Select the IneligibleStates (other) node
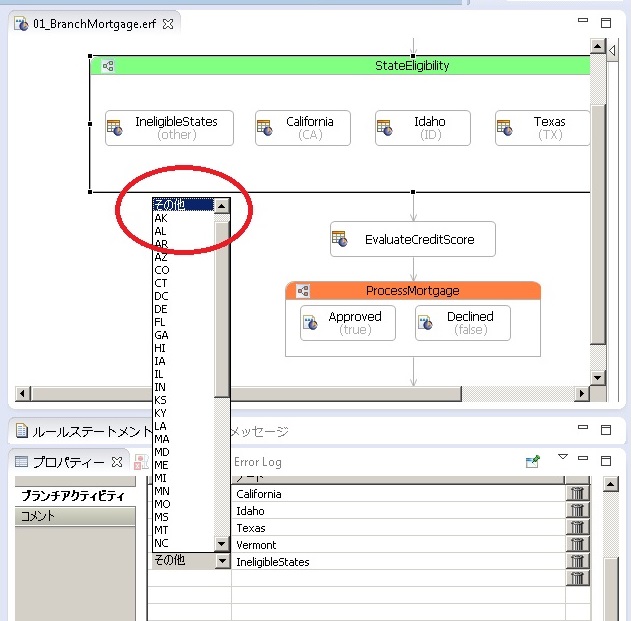The image size is (631, 621). [169, 128]
